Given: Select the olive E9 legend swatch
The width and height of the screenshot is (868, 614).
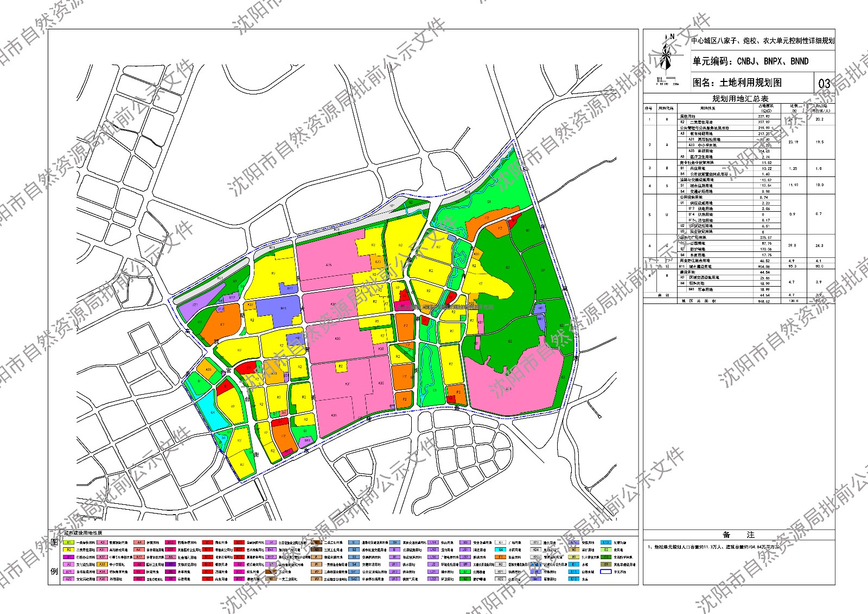Looking at the screenshot, I should [607, 565].
